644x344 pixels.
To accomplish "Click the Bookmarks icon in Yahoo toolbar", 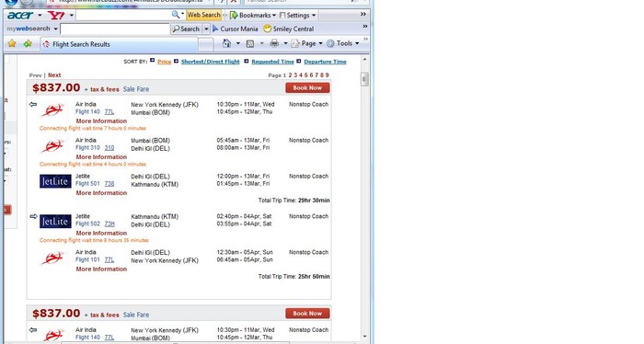I will (234, 16).
